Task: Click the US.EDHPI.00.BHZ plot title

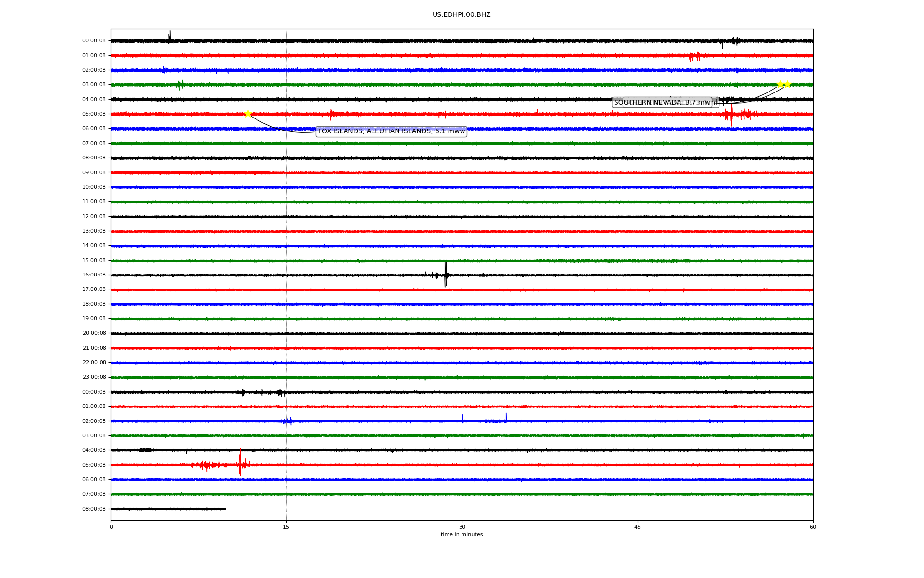Action: [462, 15]
